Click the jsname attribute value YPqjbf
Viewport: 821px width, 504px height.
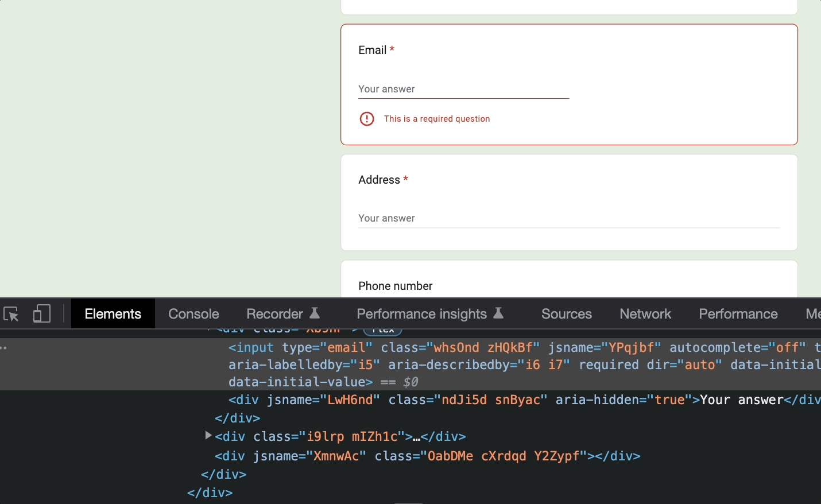tap(632, 347)
